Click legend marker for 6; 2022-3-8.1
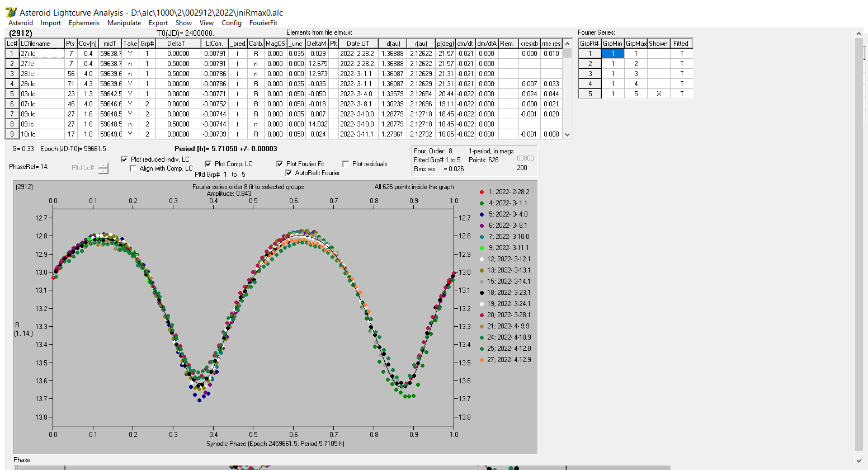The width and height of the screenshot is (868, 470). 482,225
